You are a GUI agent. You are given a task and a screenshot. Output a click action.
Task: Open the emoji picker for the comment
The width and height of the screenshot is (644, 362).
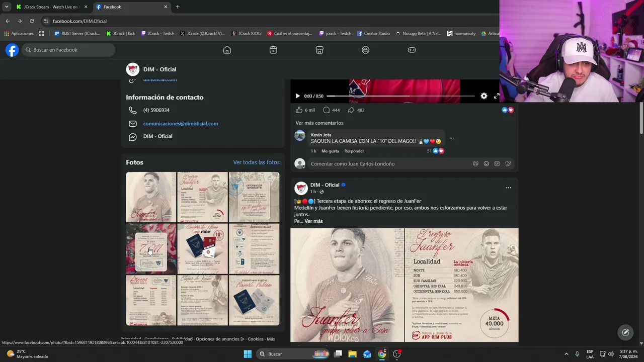tap(486, 163)
